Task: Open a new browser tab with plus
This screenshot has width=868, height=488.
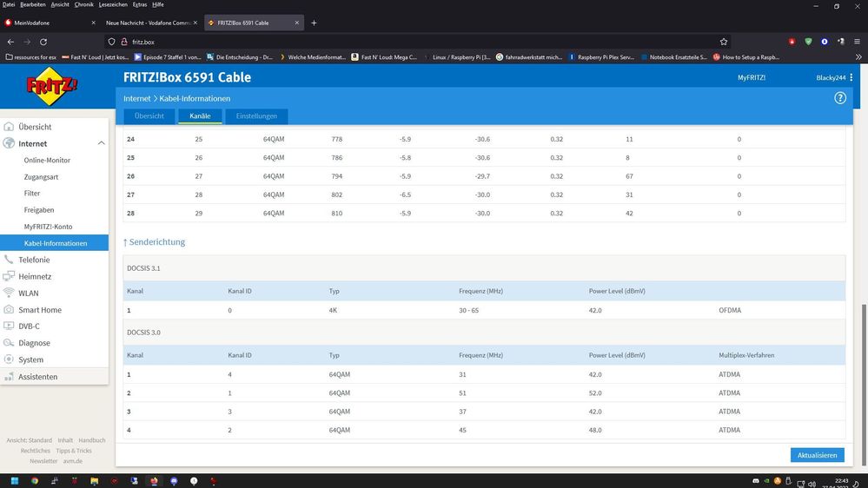Action: point(314,23)
